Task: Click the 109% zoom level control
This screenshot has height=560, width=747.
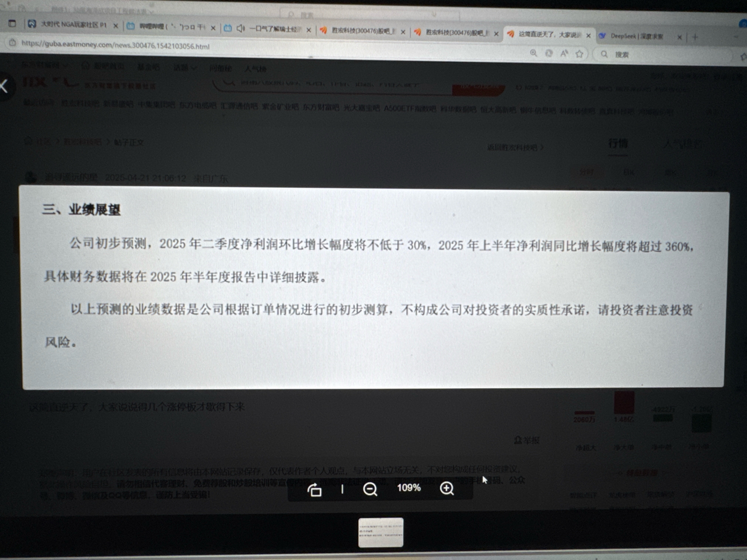Action: (x=409, y=489)
